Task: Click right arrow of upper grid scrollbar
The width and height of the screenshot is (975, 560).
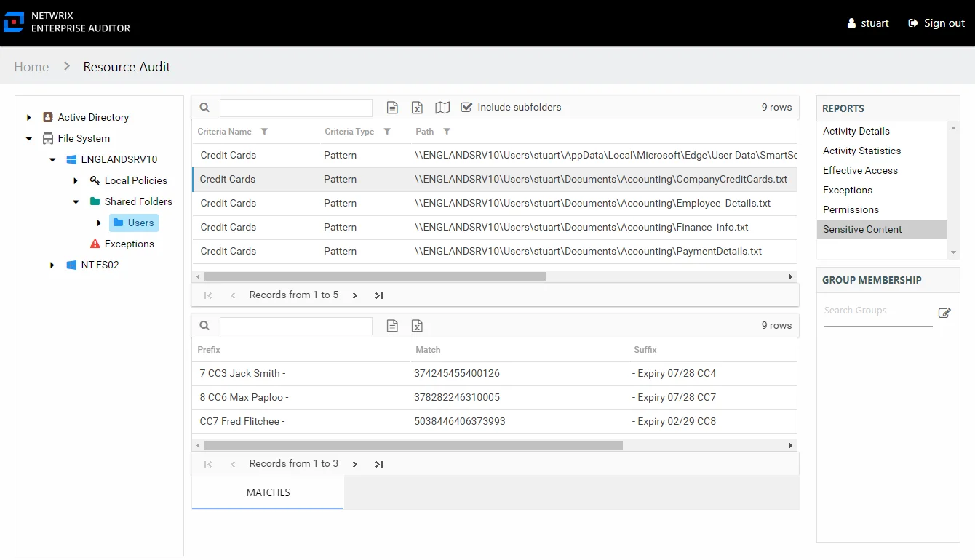Action: [791, 277]
